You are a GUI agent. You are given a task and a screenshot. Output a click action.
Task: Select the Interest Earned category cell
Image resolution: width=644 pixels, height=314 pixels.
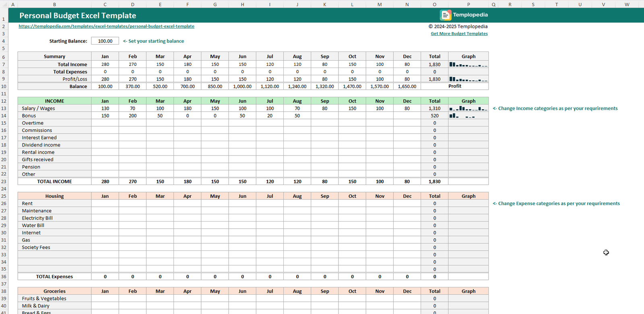[54, 138]
